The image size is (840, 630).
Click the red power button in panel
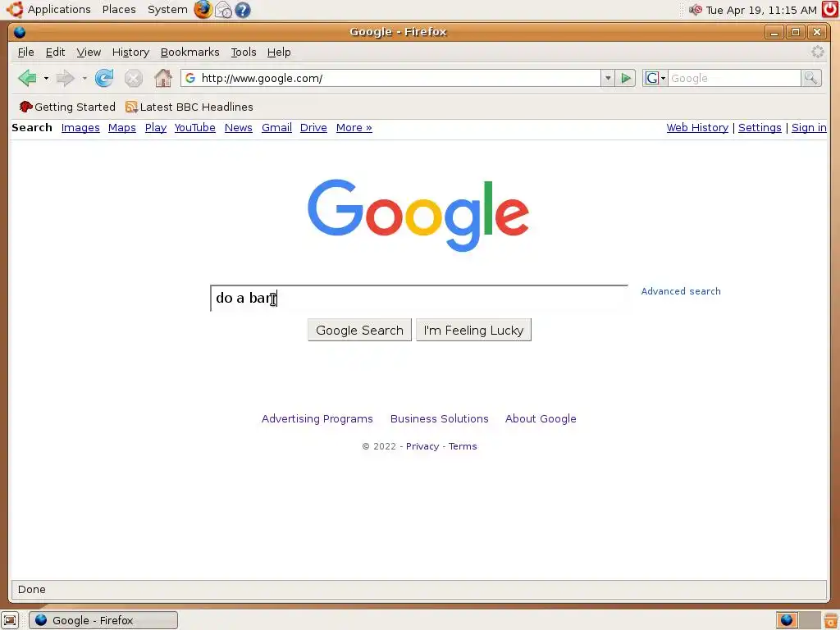click(830, 10)
